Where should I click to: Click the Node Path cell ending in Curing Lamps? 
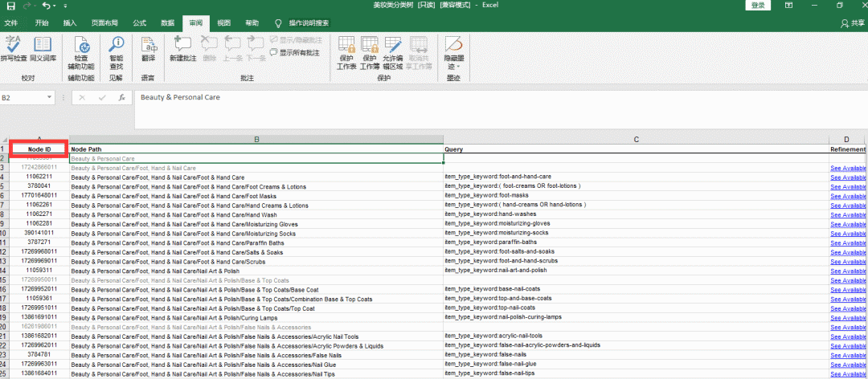pos(256,318)
